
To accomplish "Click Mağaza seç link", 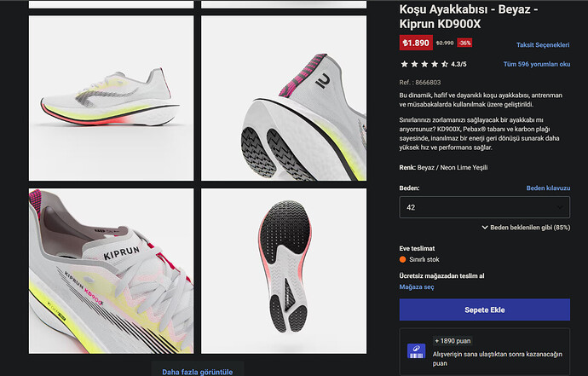I will tap(417, 287).
